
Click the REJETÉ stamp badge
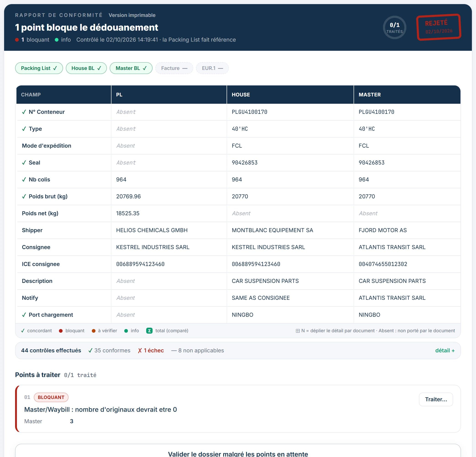pos(439,27)
